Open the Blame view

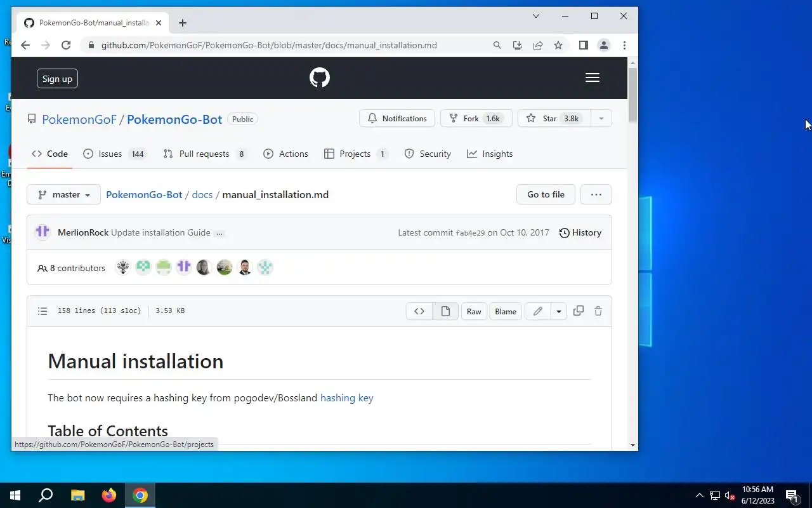pyautogui.click(x=506, y=311)
